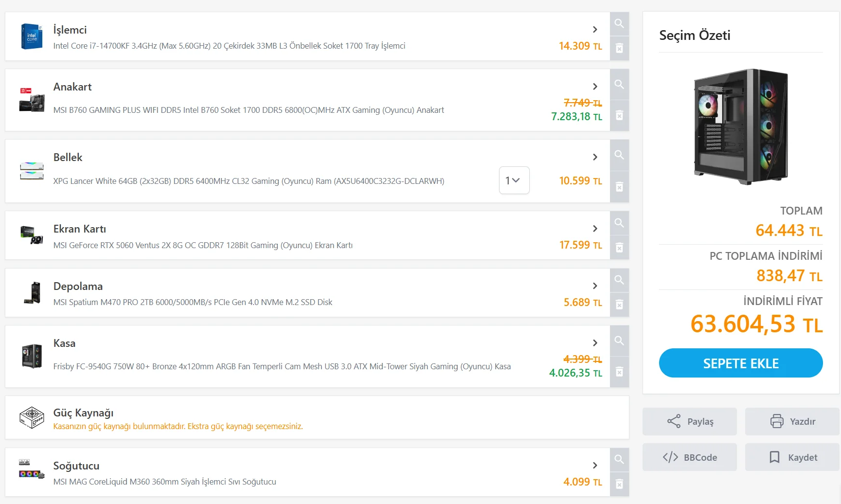Open the Frisby FC-9540G case link
The width and height of the screenshot is (841, 504).
click(x=282, y=366)
